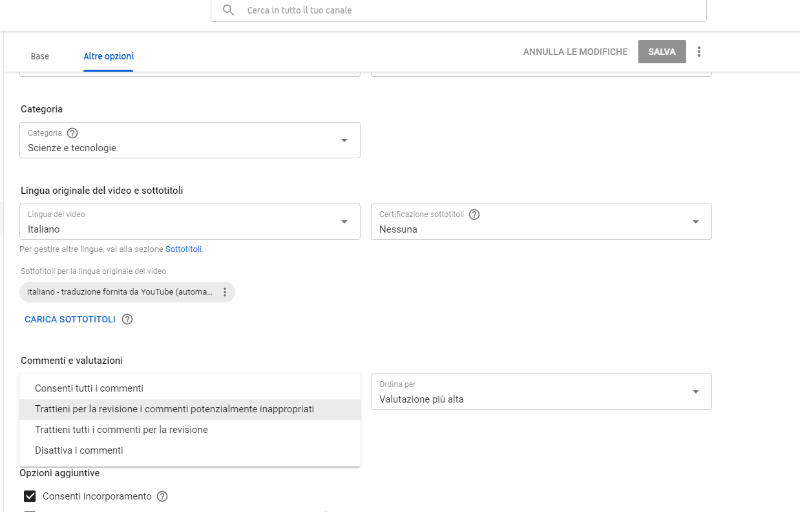Toggle the Consenti incorporamento checkbox

[30, 496]
